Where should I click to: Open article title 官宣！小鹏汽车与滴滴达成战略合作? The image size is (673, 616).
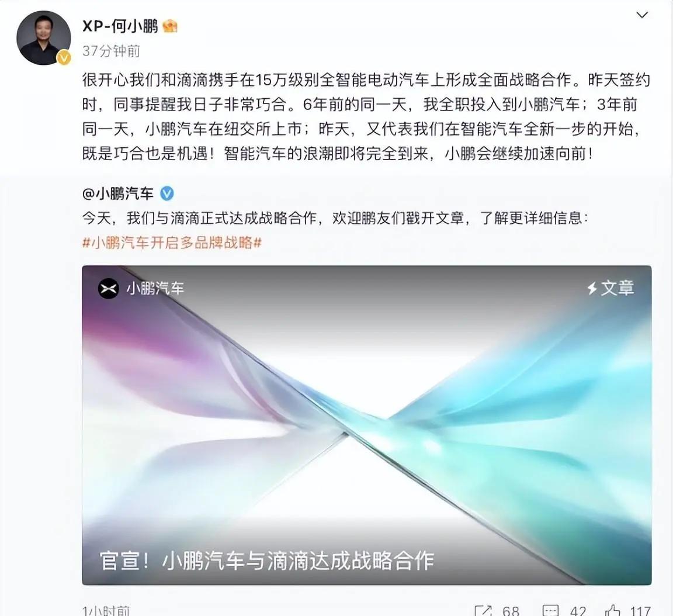point(266,561)
